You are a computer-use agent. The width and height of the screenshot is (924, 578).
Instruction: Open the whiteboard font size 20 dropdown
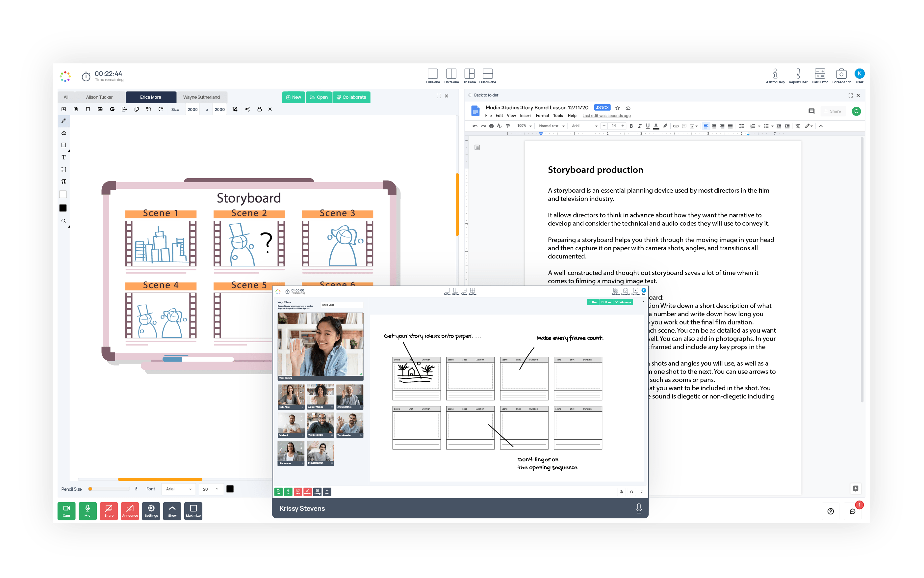click(211, 489)
